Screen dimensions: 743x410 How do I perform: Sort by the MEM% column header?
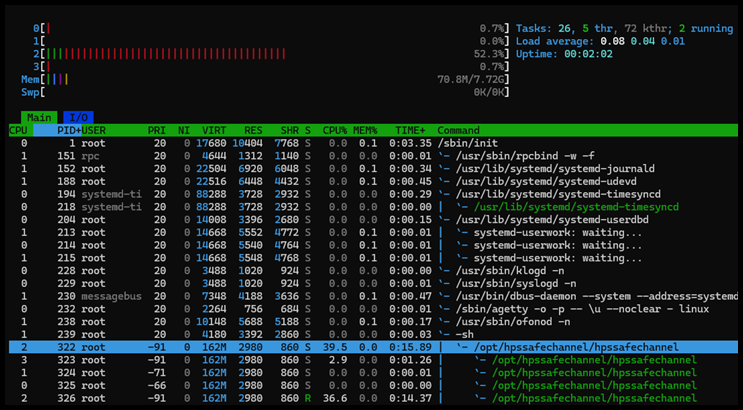coord(368,130)
